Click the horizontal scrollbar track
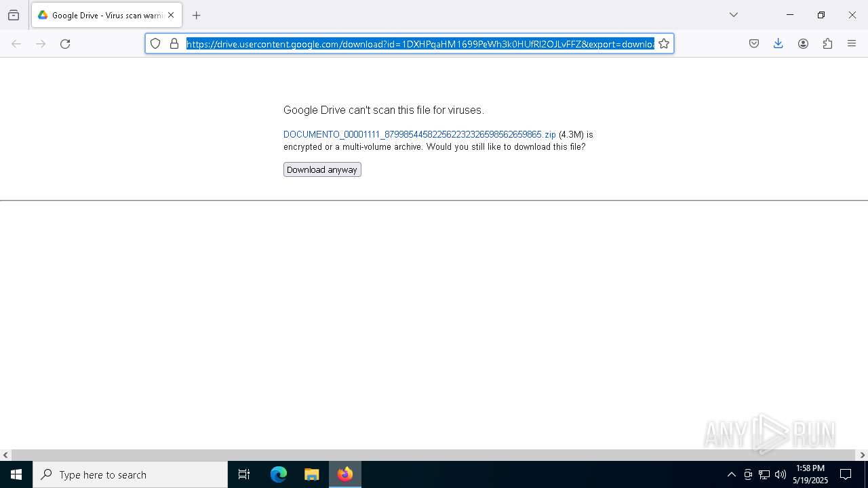This screenshot has width=868, height=488. pos(434,455)
